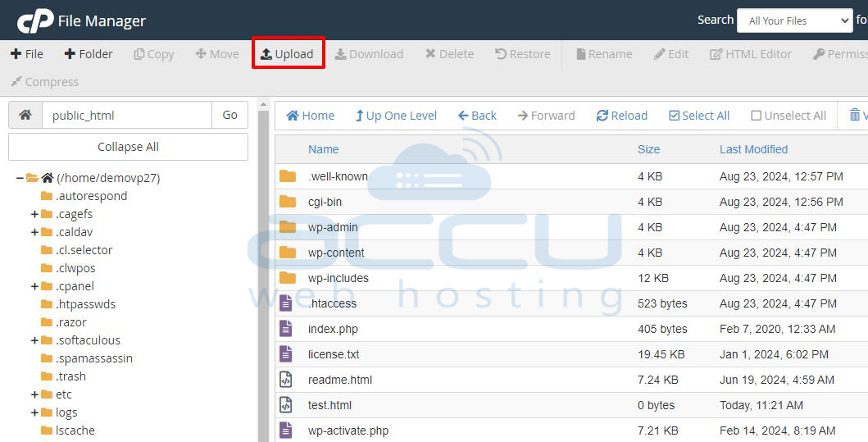Screen dimensions: 868x442
Task: Sort files by Name column
Action: click(323, 149)
